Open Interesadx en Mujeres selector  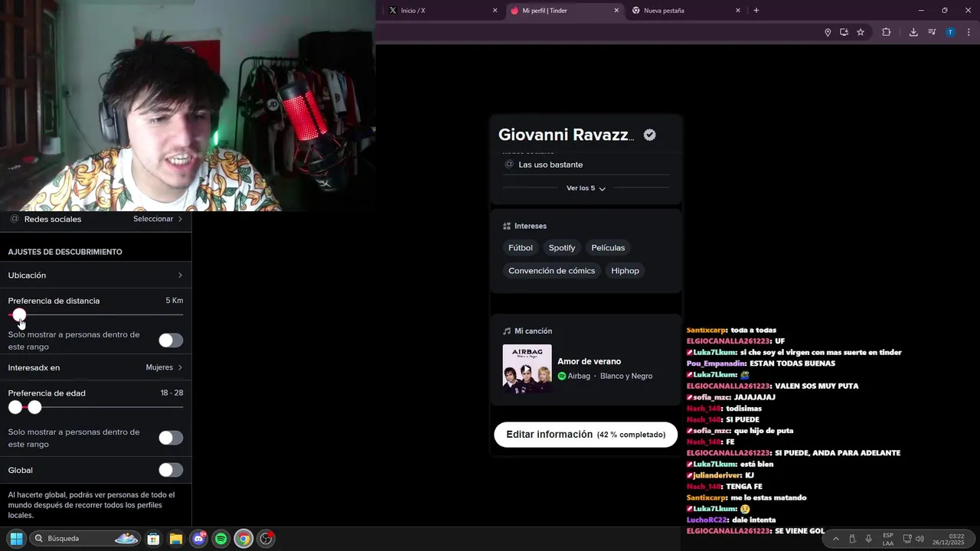pos(96,367)
